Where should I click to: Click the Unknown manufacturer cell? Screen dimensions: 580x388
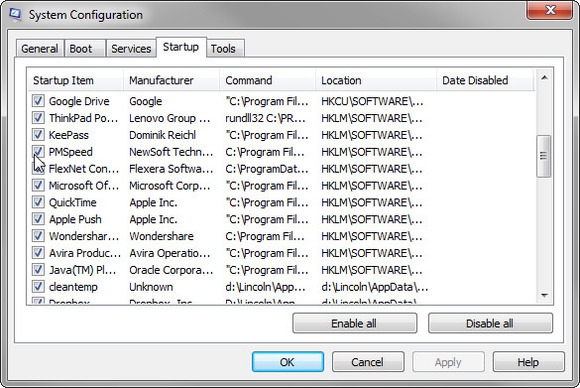click(x=151, y=287)
